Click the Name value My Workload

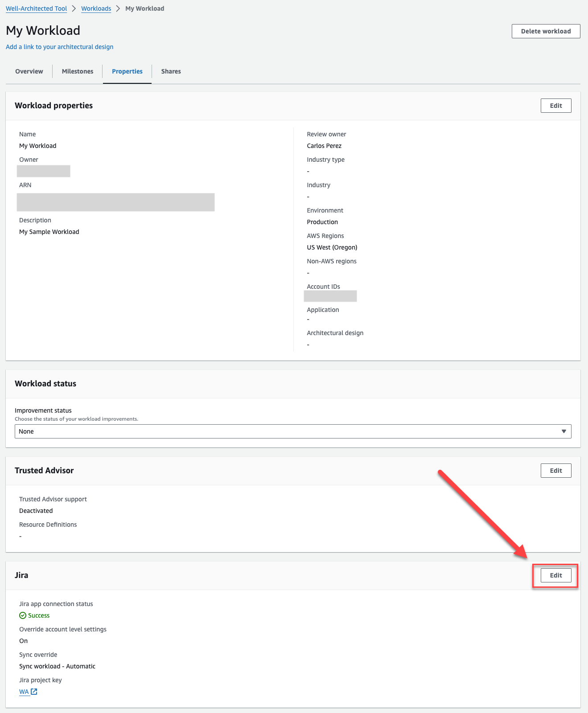38,146
